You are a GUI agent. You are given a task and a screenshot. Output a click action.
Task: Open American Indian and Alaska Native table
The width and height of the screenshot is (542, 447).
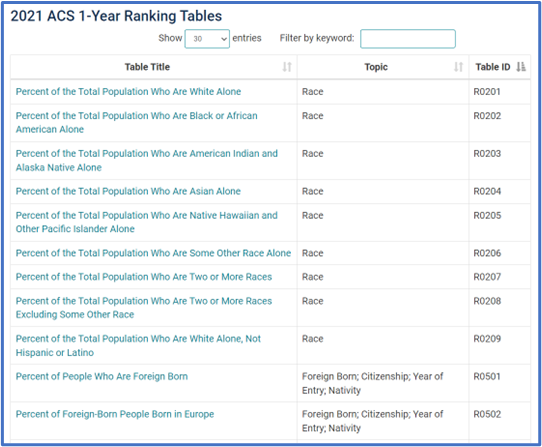[x=147, y=160]
